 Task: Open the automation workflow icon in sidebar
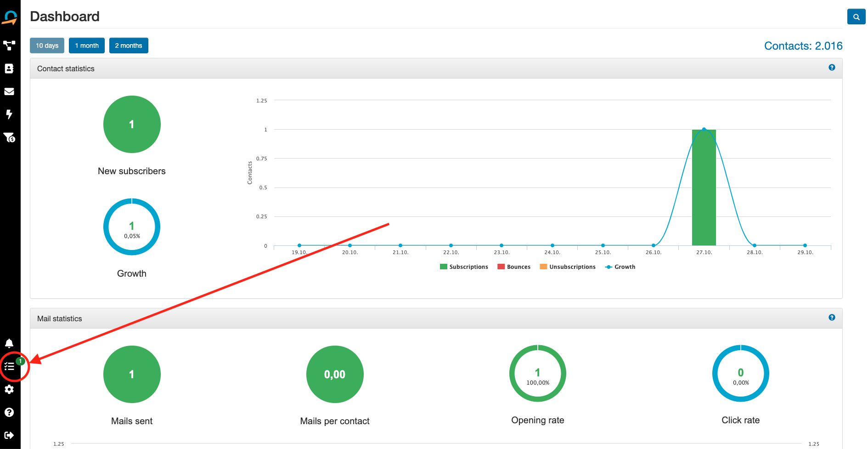[9, 45]
